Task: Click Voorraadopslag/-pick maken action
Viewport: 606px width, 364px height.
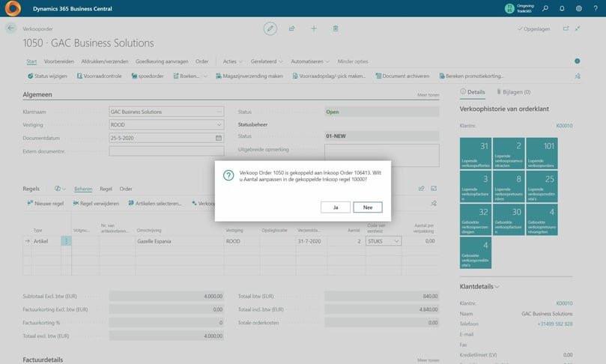Action: [x=329, y=76]
